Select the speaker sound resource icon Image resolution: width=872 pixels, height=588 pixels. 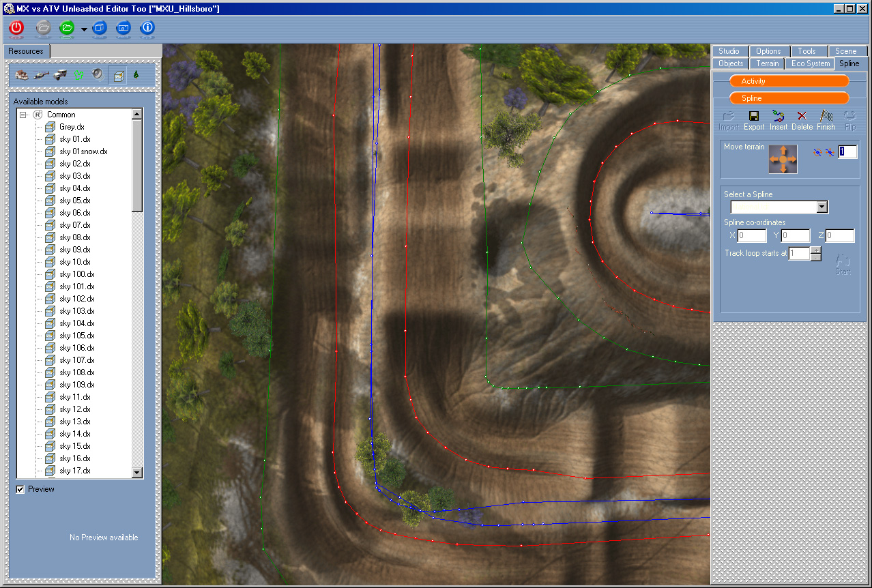tap(98, 75)
